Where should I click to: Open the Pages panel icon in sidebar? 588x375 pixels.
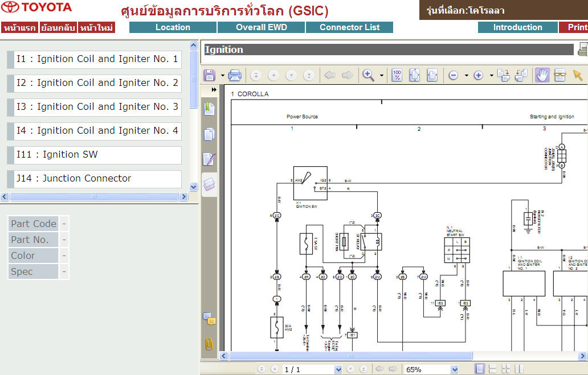coord(209,134)
